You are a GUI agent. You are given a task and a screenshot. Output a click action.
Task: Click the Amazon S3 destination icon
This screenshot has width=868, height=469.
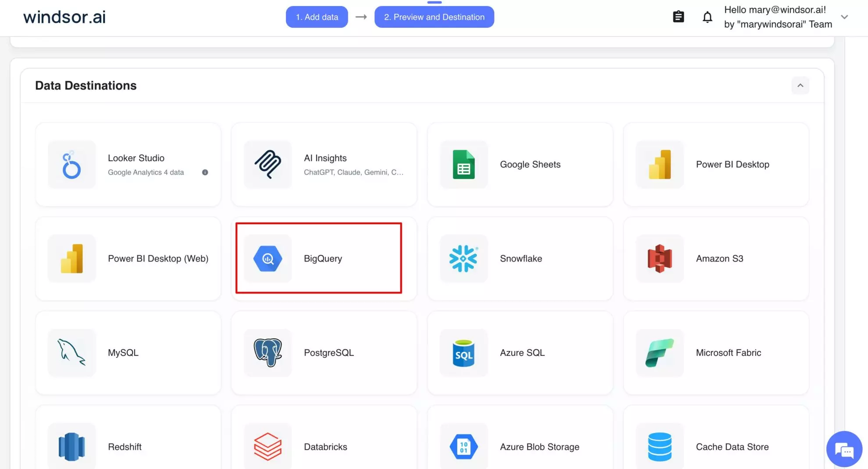click(x=659, y=258)
